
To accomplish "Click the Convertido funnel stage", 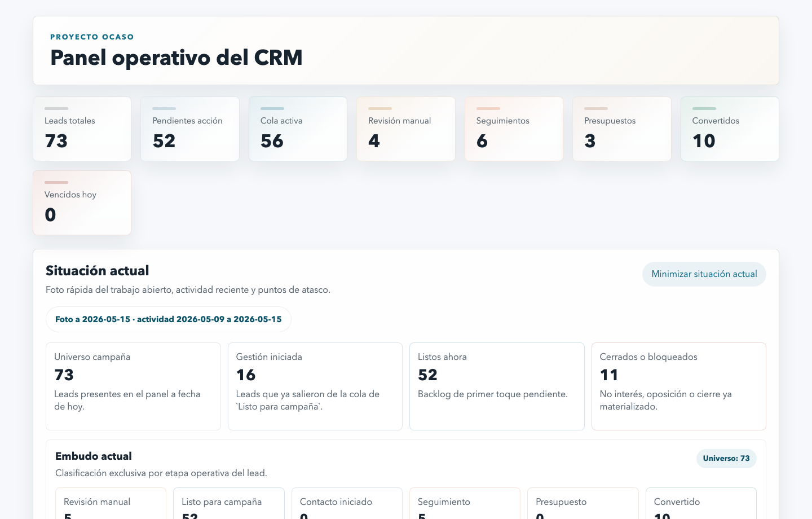I will [701, 504].
